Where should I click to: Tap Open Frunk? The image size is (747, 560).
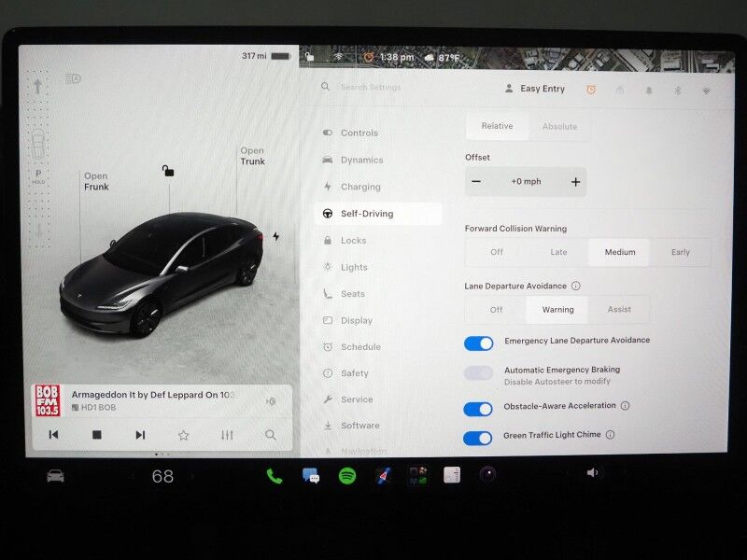[x=96, y=181]
